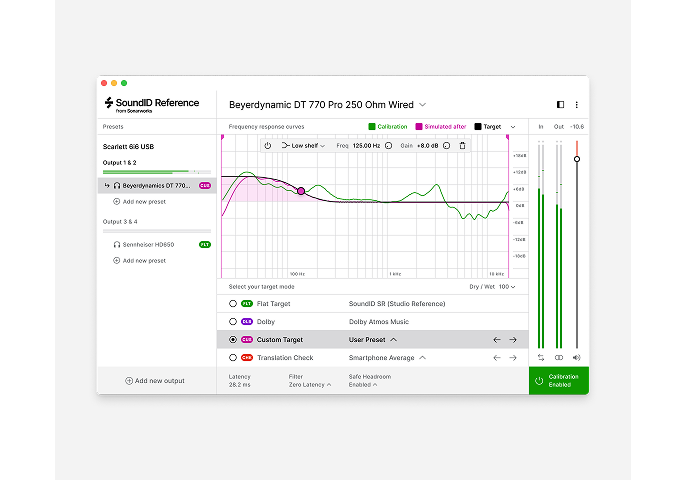The width and height of the screenshot is (686, 480).
Task: Toggle the green Calibration curve legend
Action: [x=388, y=126]
